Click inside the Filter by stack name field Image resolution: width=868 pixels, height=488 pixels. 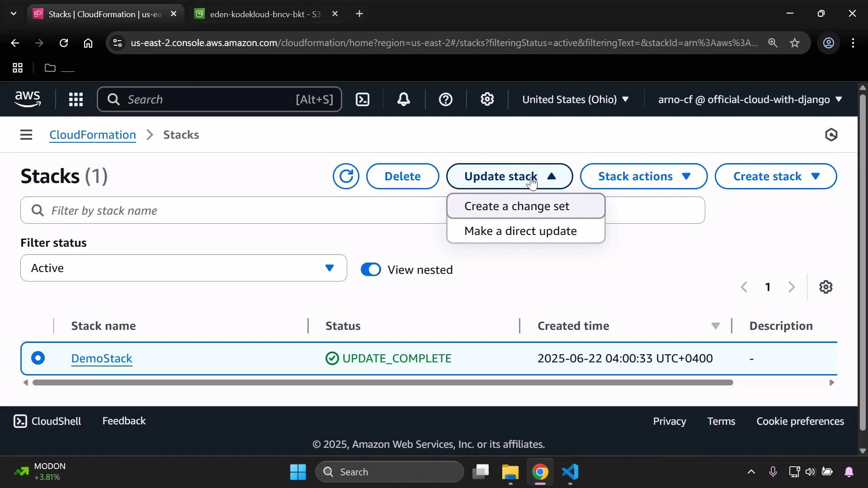181,210
